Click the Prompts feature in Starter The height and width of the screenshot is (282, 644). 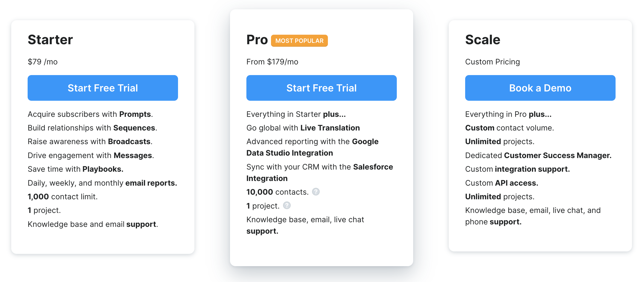(x=135, y=114)
